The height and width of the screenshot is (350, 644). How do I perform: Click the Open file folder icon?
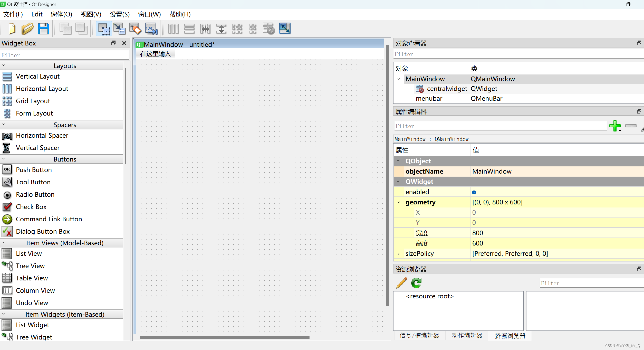27,29
